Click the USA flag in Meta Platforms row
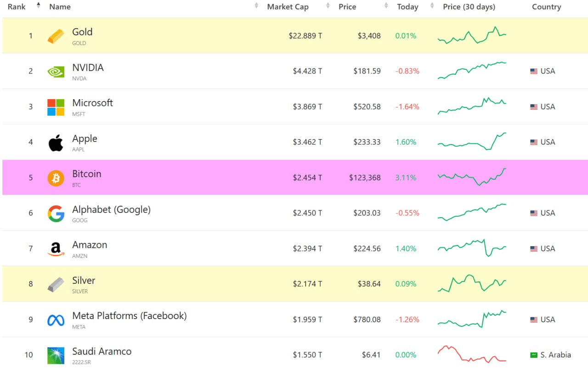Image resolution: width=588 pixels, height=370 pixels. (534, 320)
